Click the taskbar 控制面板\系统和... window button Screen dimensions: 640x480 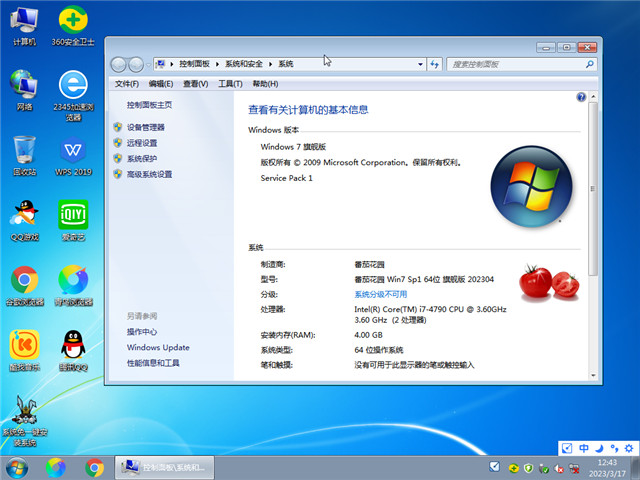click(164, 468)
